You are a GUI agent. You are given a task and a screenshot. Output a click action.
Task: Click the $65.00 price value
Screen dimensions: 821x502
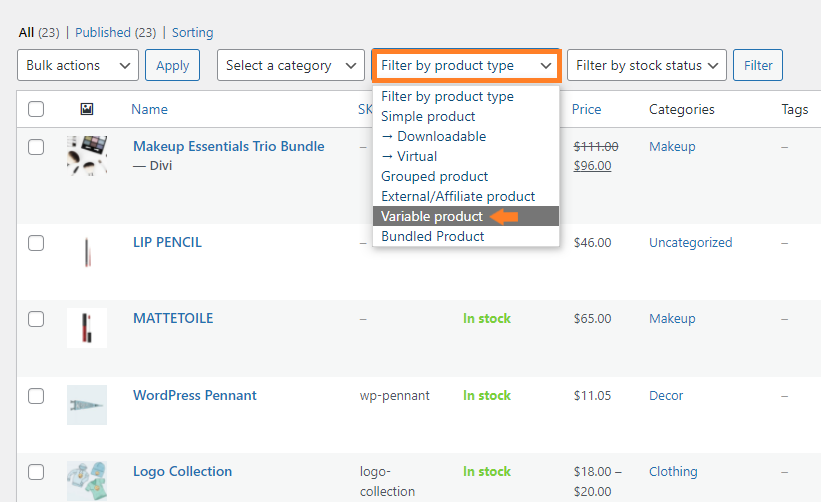point(592,318)
